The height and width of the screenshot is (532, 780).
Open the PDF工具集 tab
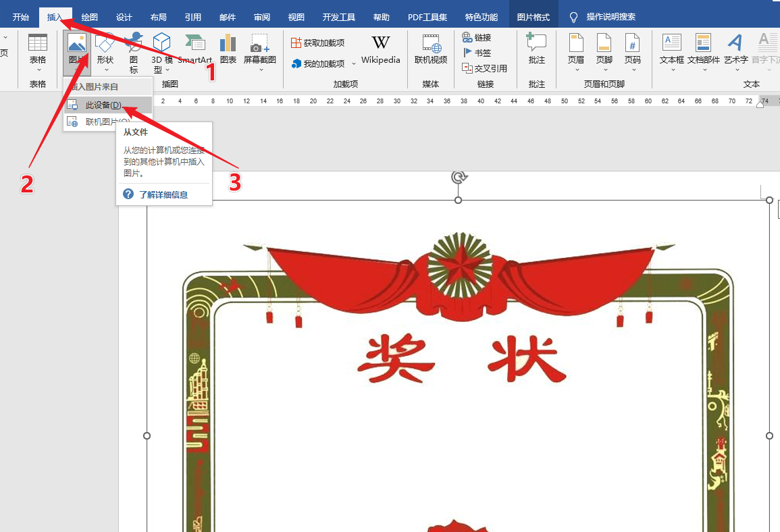pos(427,18)
